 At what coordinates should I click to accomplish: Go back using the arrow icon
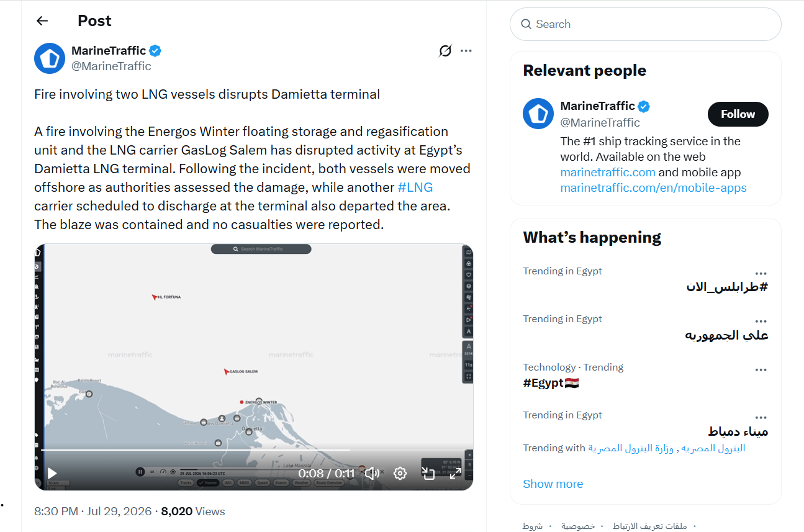(42, 20)
